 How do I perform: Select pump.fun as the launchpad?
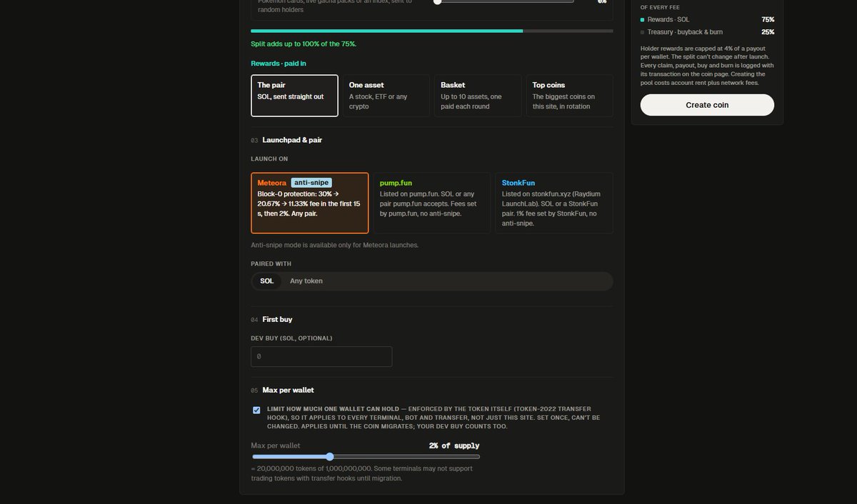(x=432, y=203)
